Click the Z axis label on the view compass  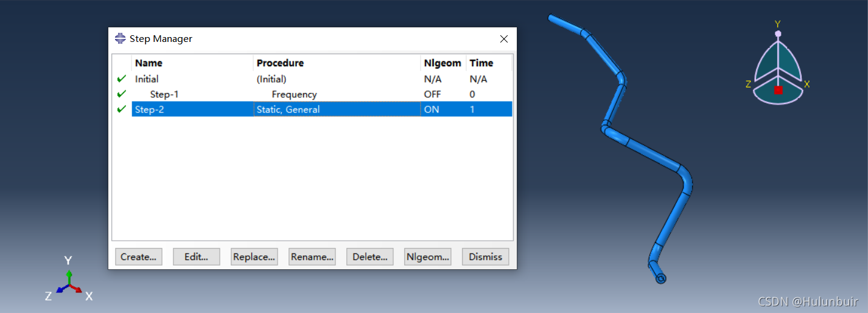(748, 84)
